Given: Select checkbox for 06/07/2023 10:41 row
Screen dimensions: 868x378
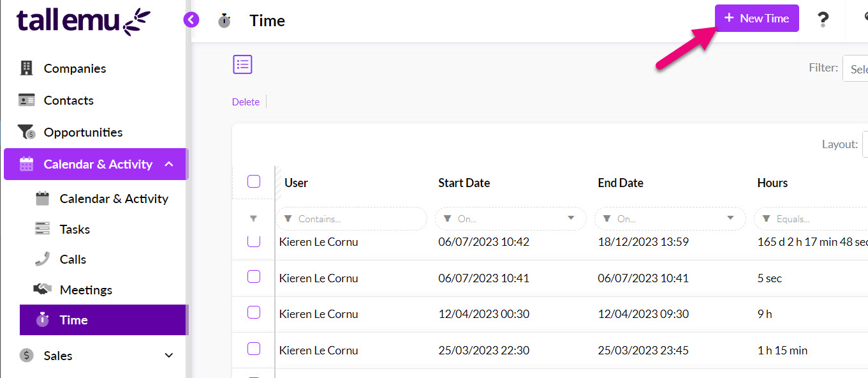Looking at the screenshot, I should pyautogui.click(x=254, y=276).
